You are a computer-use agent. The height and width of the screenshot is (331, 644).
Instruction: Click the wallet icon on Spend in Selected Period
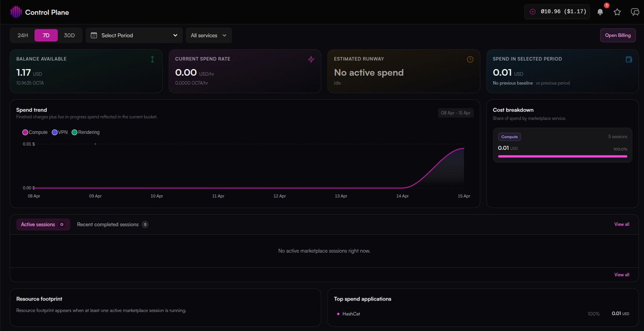629,59
